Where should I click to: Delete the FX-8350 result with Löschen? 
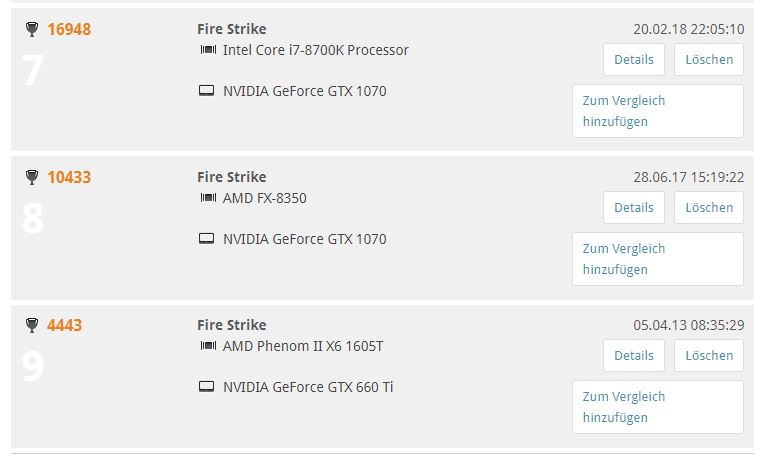(709, 208)
